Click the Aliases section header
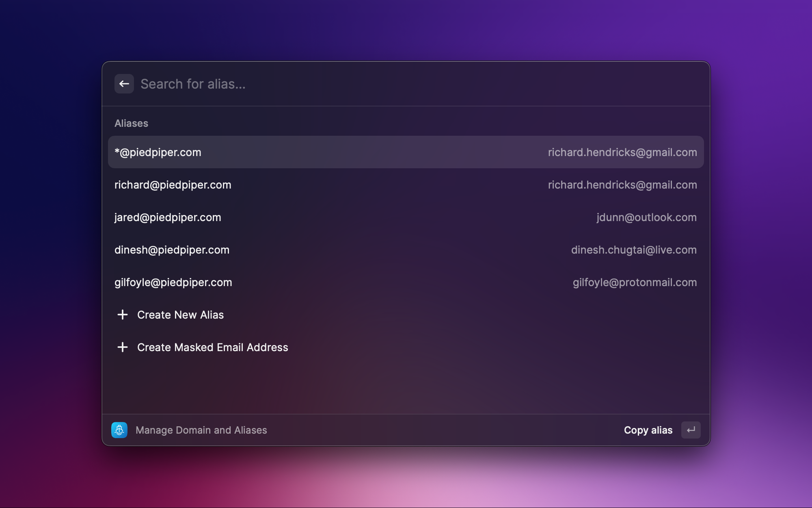812x508 pixels. [x=131, y=123]
